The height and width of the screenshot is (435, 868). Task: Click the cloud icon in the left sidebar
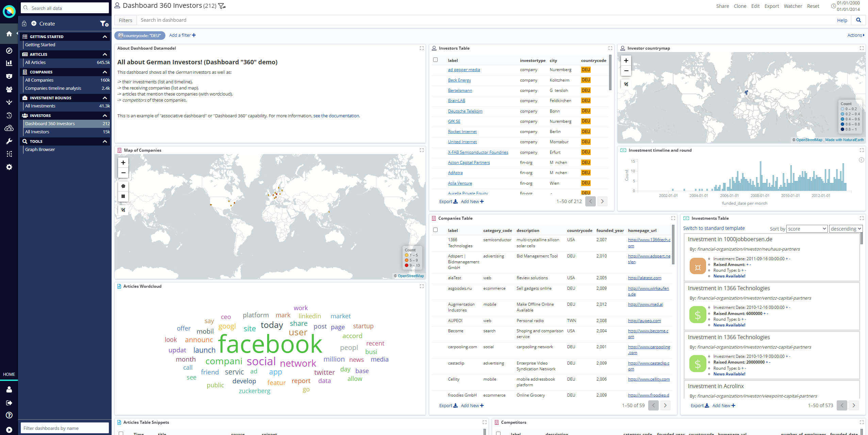[x=9, y=128]
